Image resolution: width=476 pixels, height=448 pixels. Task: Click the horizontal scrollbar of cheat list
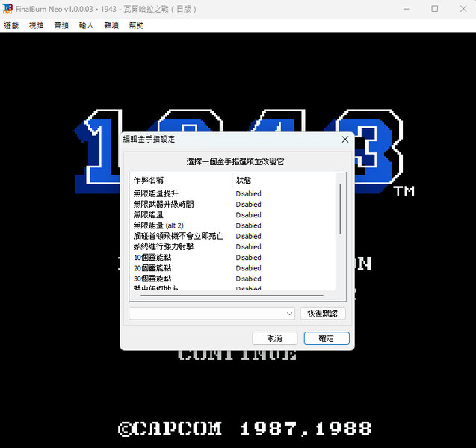click(232, 295)
